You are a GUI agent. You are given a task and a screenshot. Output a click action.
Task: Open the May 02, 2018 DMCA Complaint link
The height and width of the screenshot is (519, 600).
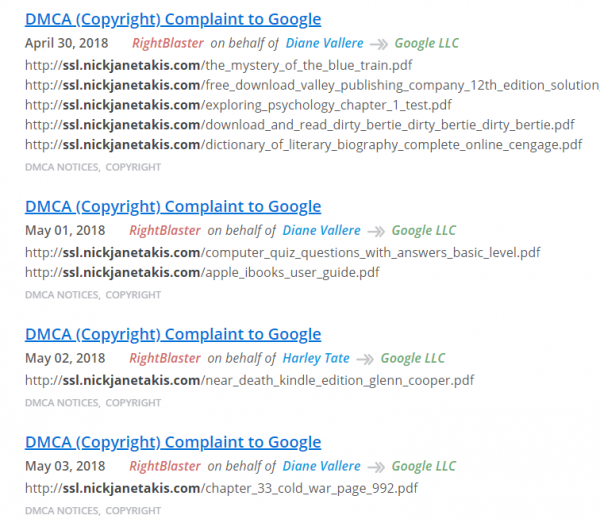[x=173, y=335]
